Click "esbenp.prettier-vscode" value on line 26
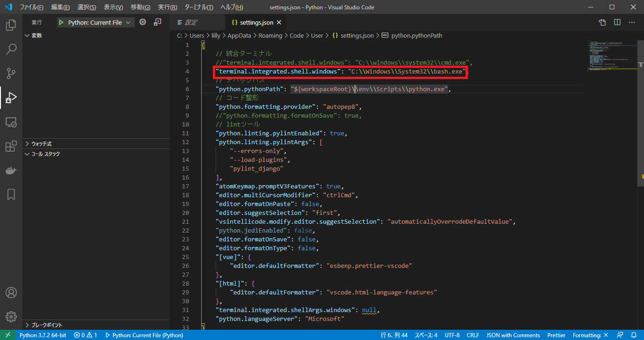This screenshot has width=644, height=340. pos(369,266)
